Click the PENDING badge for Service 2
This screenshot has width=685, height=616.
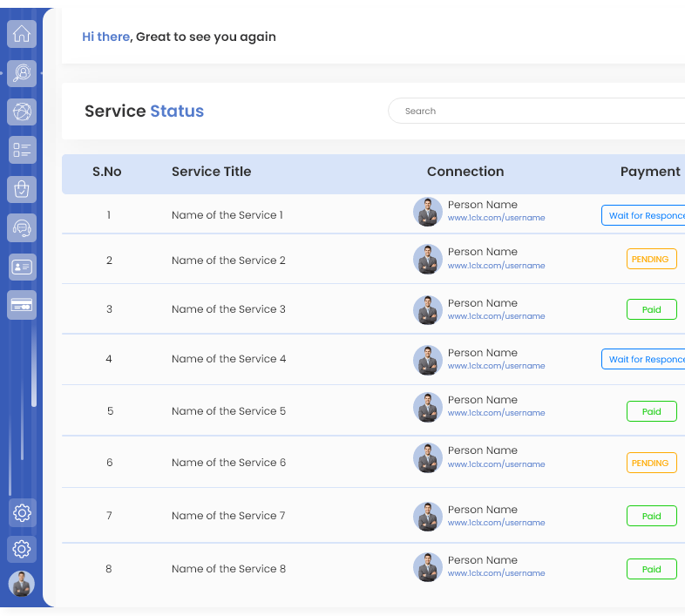651,259
